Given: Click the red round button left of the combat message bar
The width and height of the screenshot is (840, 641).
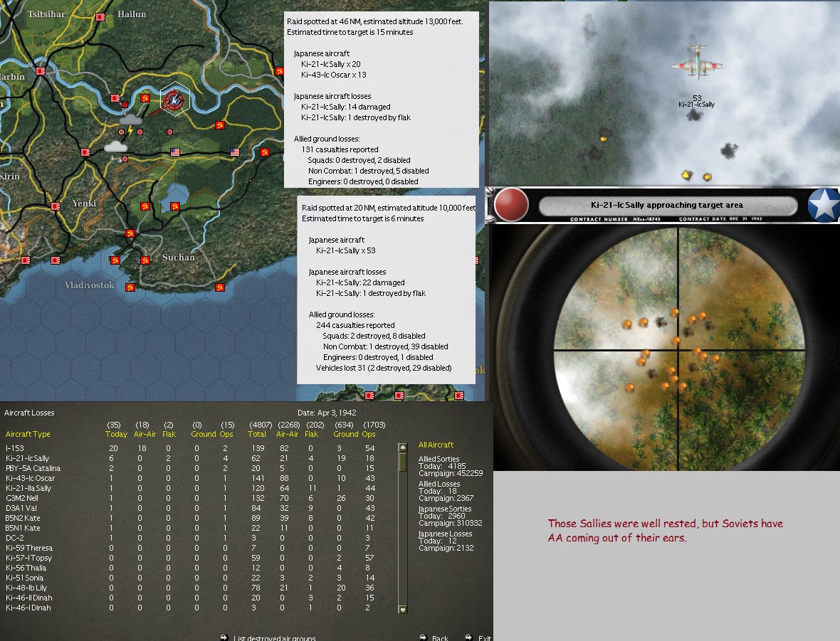Looking at the screenshot, I should pos(511,204).
